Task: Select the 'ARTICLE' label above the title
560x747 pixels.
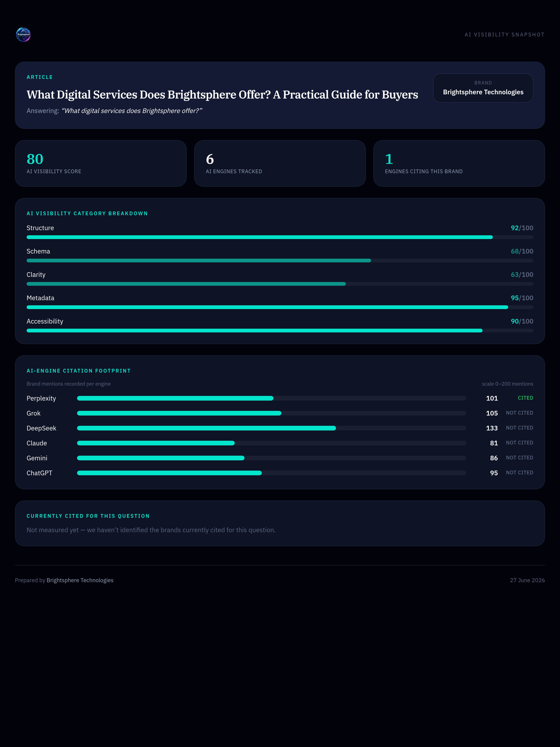Action: click(x=40, y=77)
